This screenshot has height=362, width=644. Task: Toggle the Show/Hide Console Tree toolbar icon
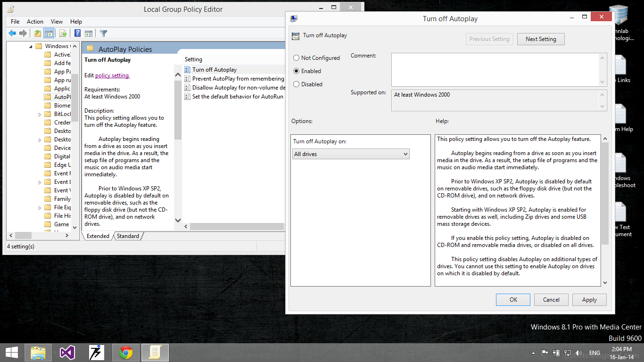(49, 33)
